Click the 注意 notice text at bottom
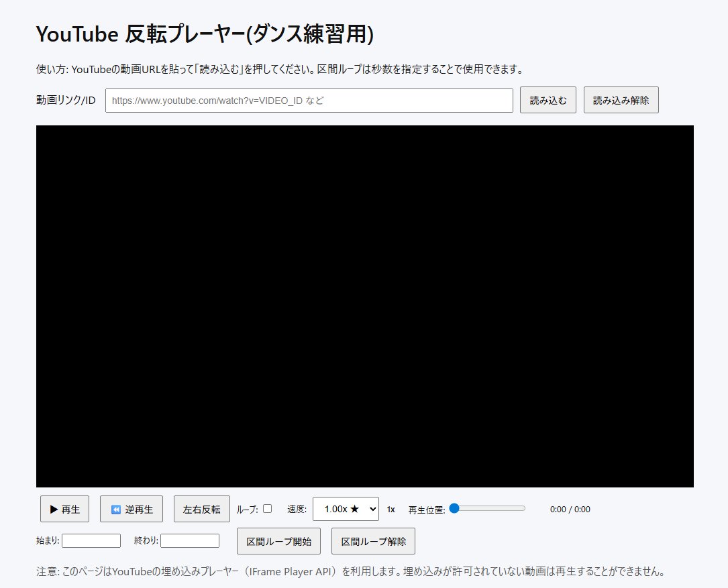This screenshot has height=588, width=728. click(x=350, y=571)
